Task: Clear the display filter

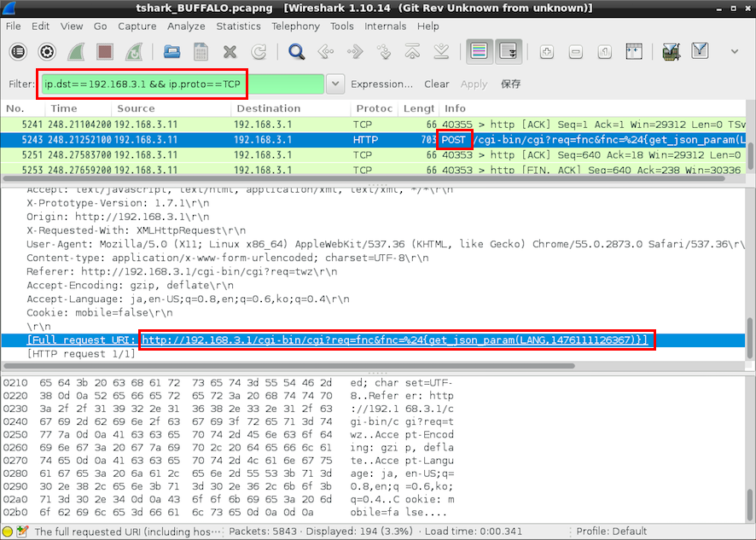Action: pos(437,84)
